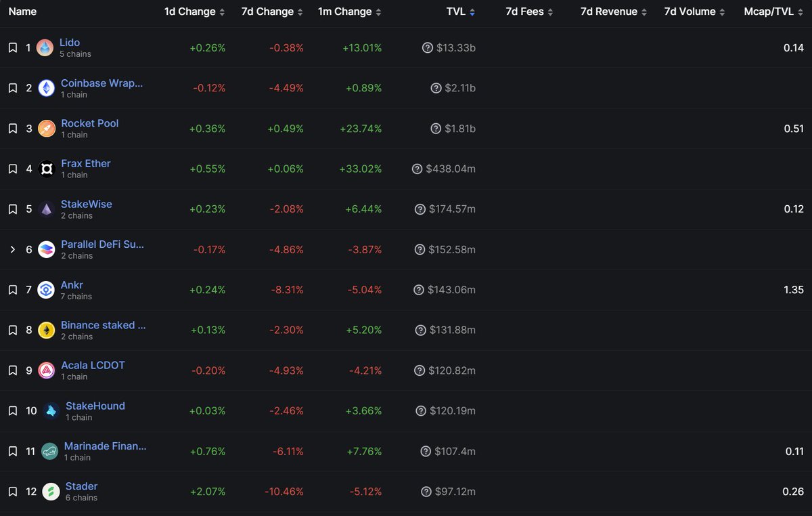Open the Rocket Pool link
This screenshot has height=516, width=812.
(90, 123)
